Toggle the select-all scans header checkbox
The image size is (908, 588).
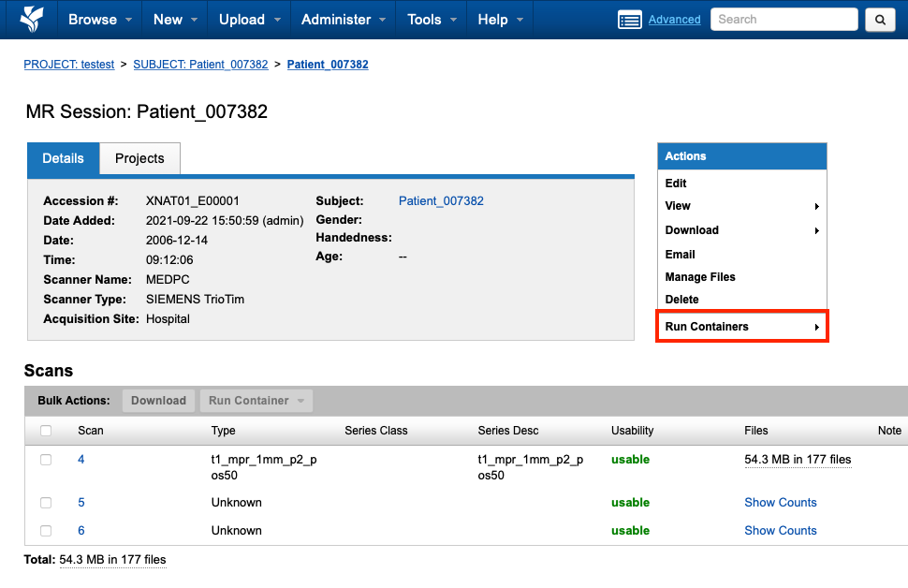click(46, 431)
